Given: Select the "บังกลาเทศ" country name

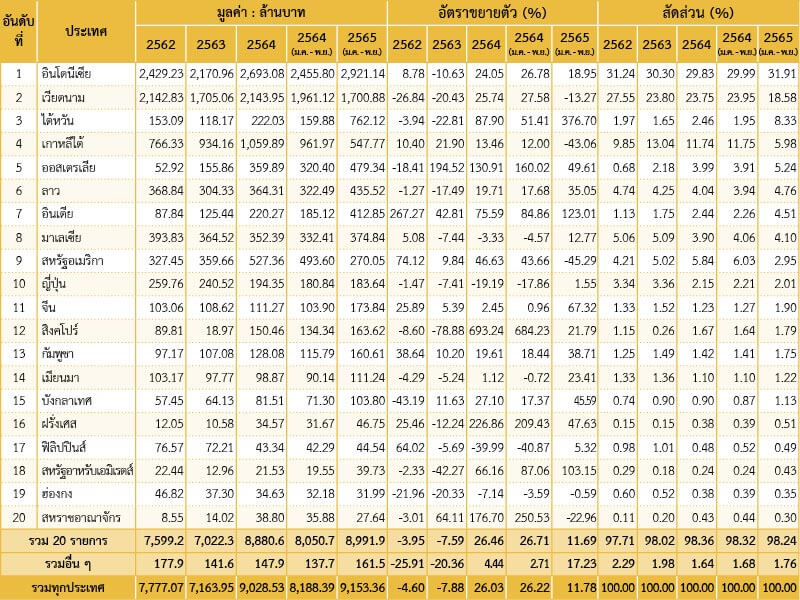Looking at the screenshot, I should [x=66, y=401].
